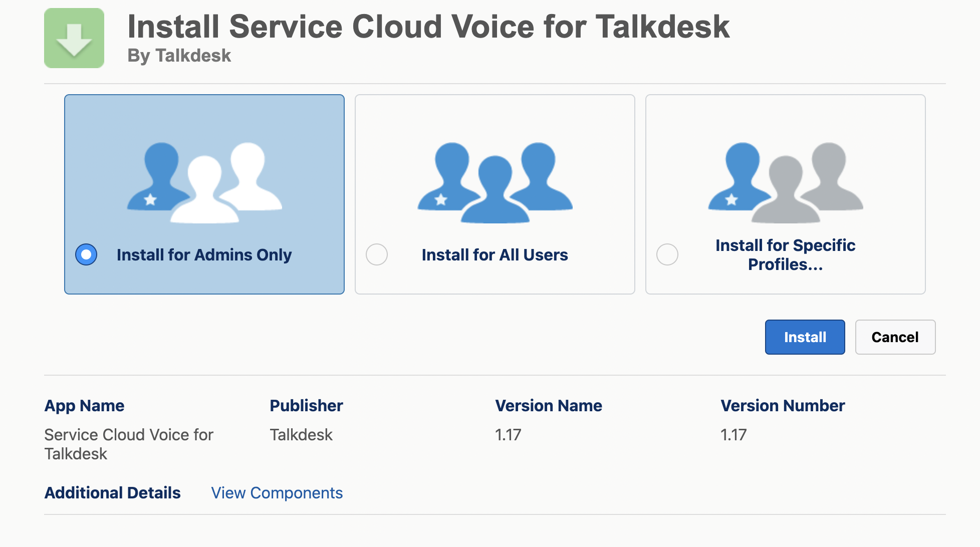Click the green download arrow package icon

pyautogui.click(x=74, y=38)
